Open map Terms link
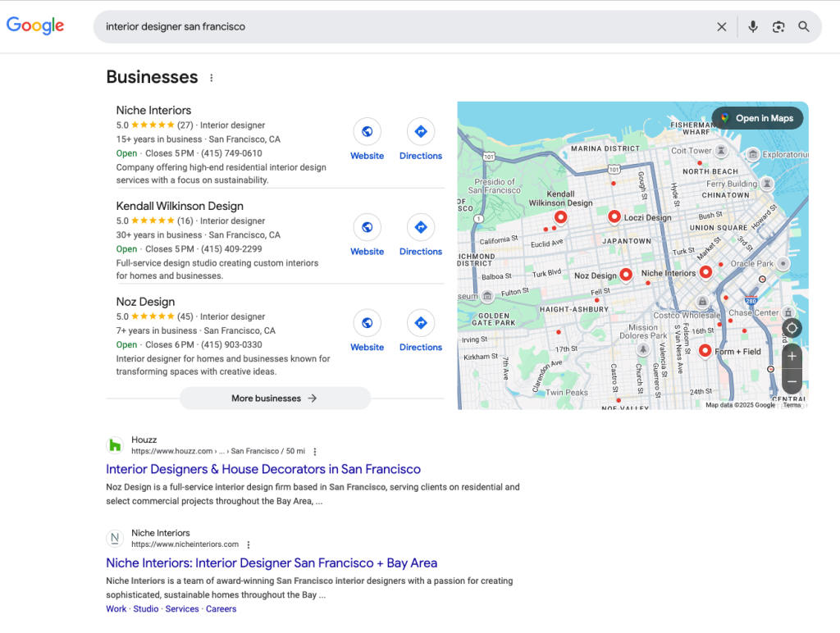The width and height of the screenshot is (840, 633). coord(792,405)
